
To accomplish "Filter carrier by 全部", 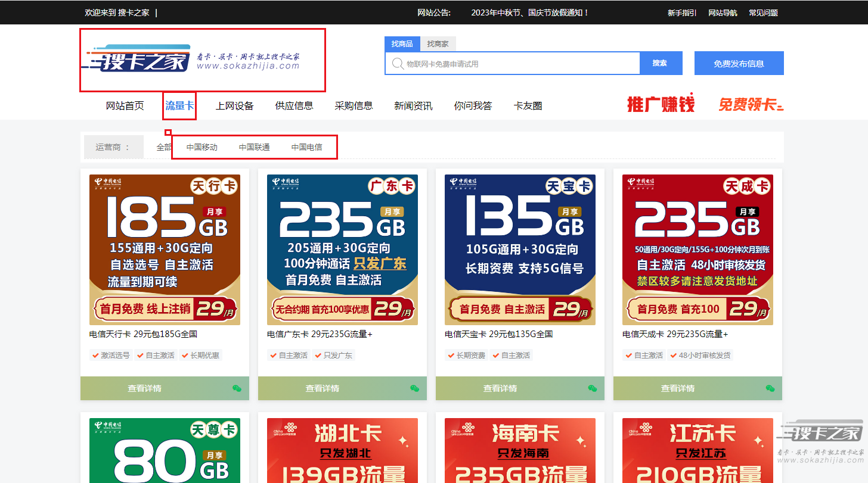I will tap(164, 147).
